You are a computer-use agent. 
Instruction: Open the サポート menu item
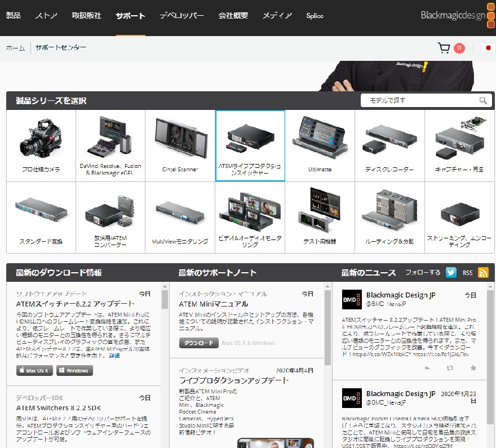(130, 16)
